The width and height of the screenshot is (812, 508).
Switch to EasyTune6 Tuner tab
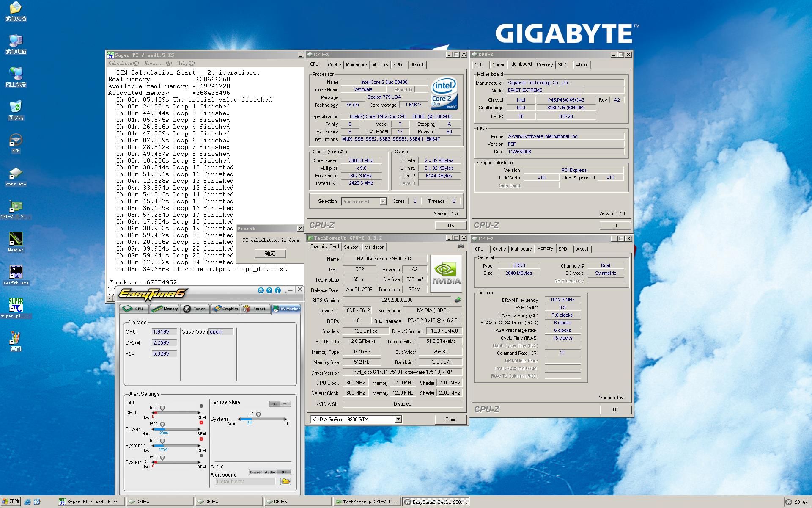[x=195, y=309]
